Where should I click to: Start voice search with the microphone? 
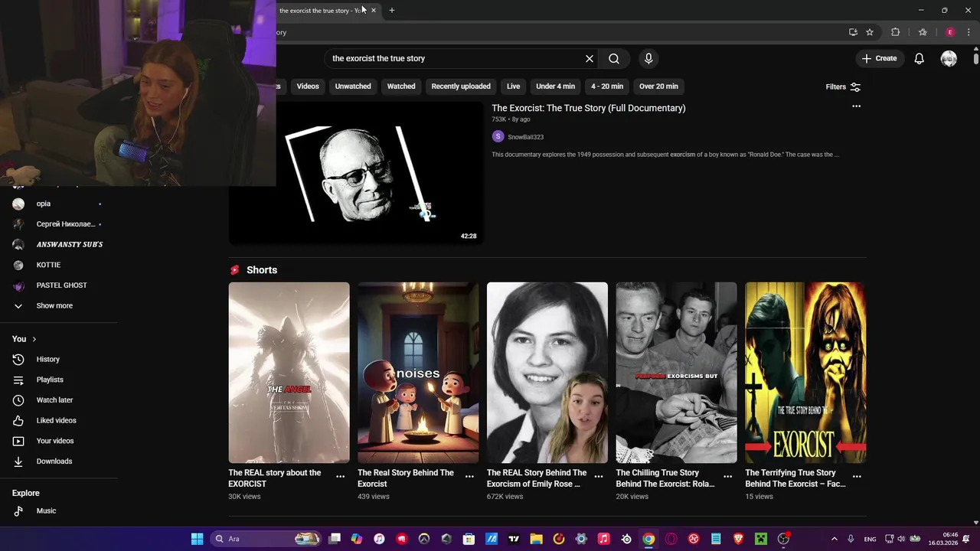click(648, 58)
